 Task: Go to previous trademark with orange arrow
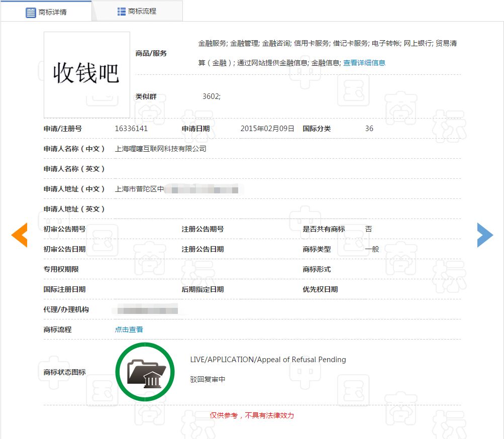(19, 235)
